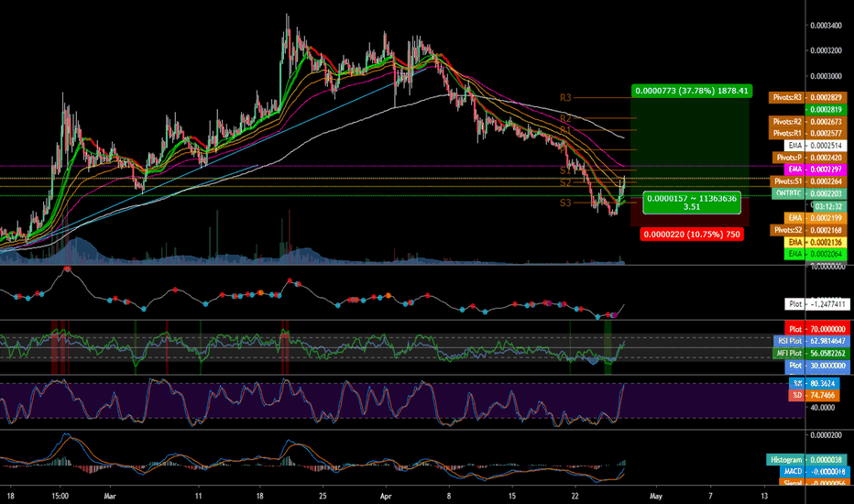Click the 18 date label after 11
Viewport: 854px width, 504px height.
tap(260, 496)
